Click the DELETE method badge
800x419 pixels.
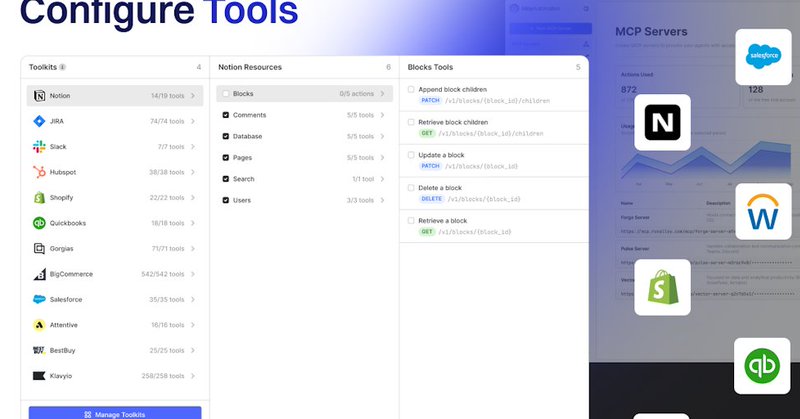pos(432,199)
